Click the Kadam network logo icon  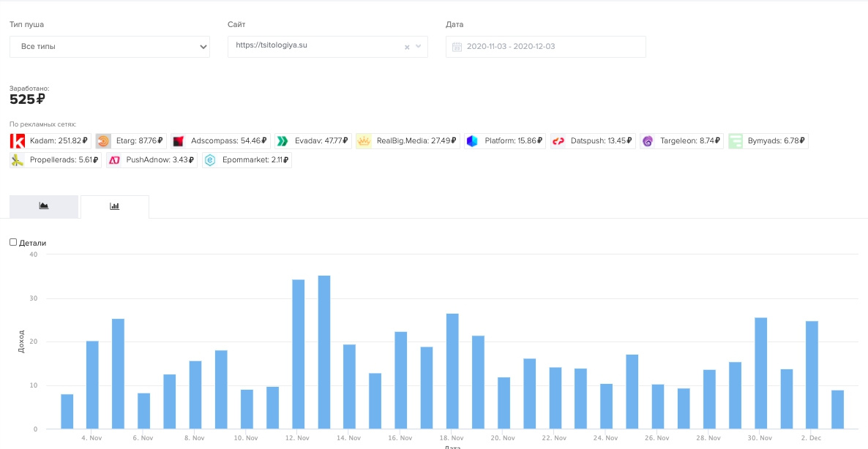coord(18,141)
